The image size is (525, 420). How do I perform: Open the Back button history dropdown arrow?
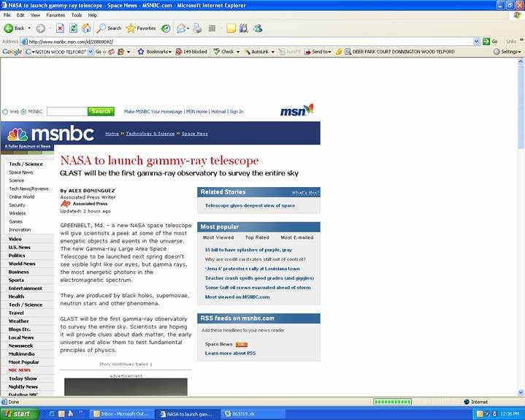click(x=29, y=28)
